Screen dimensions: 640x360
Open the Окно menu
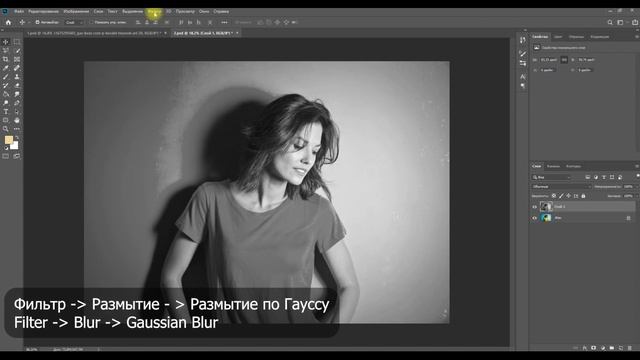tap(204, 11)
